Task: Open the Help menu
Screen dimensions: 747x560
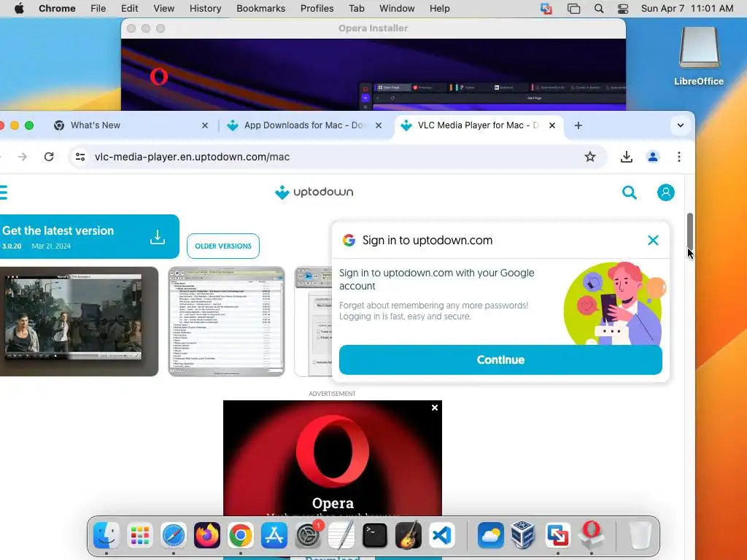Action: (x=439, y=9)
